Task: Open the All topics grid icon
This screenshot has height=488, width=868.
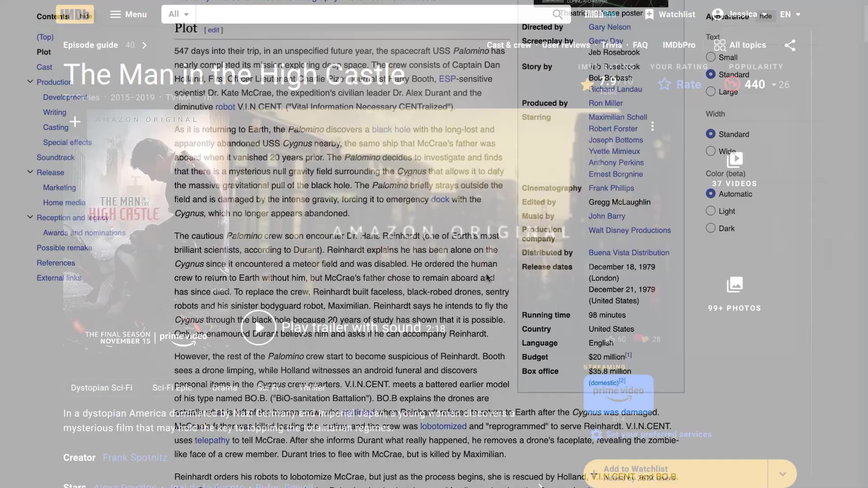Action: click(720, 45)
